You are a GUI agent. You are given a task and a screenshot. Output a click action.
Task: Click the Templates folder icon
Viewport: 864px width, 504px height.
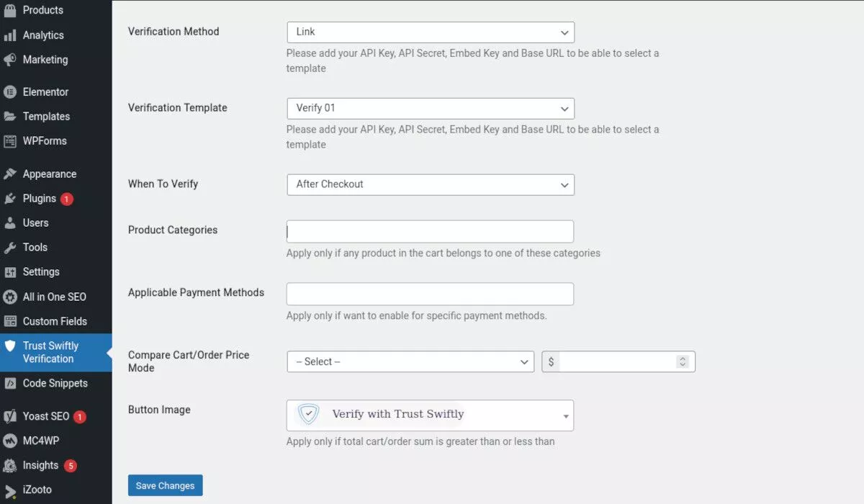[x=10, y=117]
